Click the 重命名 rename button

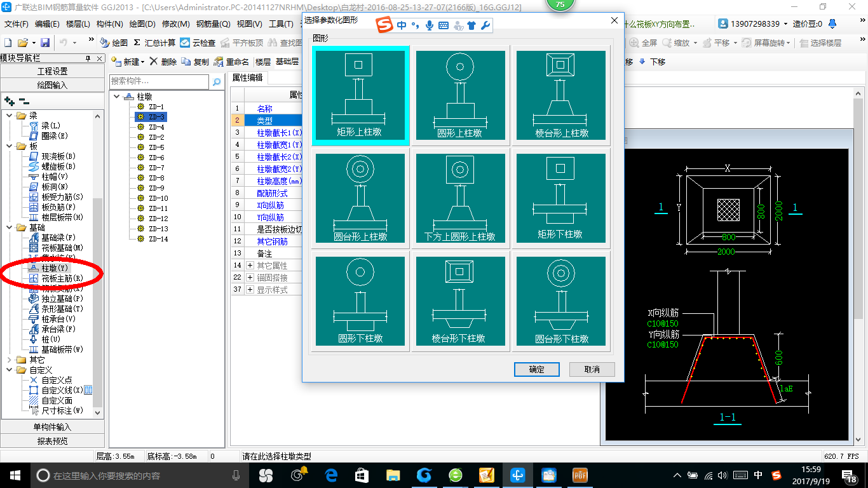231,62
